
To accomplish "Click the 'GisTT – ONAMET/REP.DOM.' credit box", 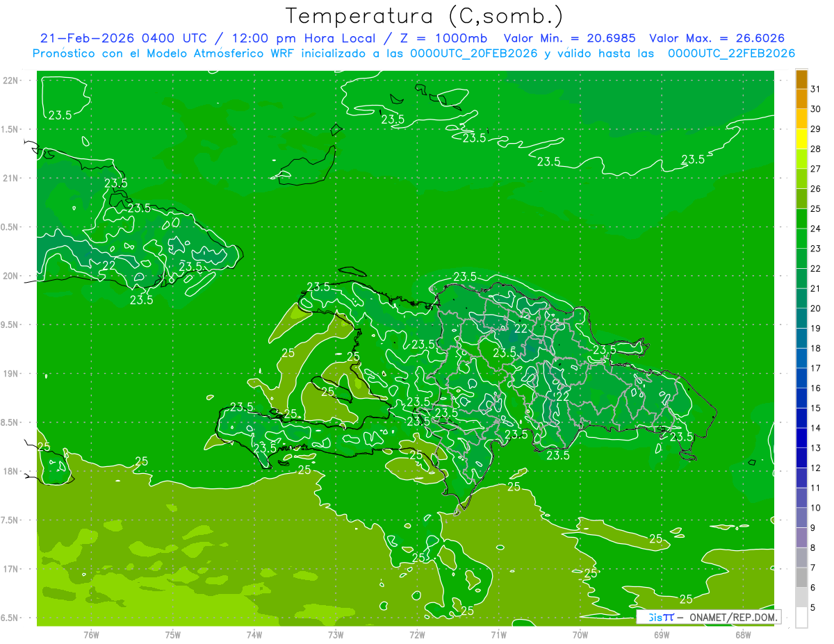I will [x=708, y=617].
